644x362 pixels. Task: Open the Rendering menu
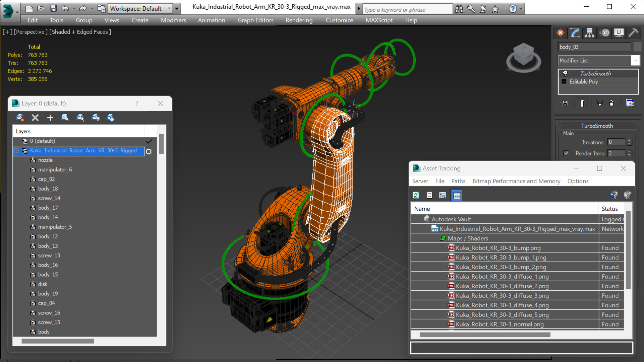pyautogui.click(x=299, y=20)
